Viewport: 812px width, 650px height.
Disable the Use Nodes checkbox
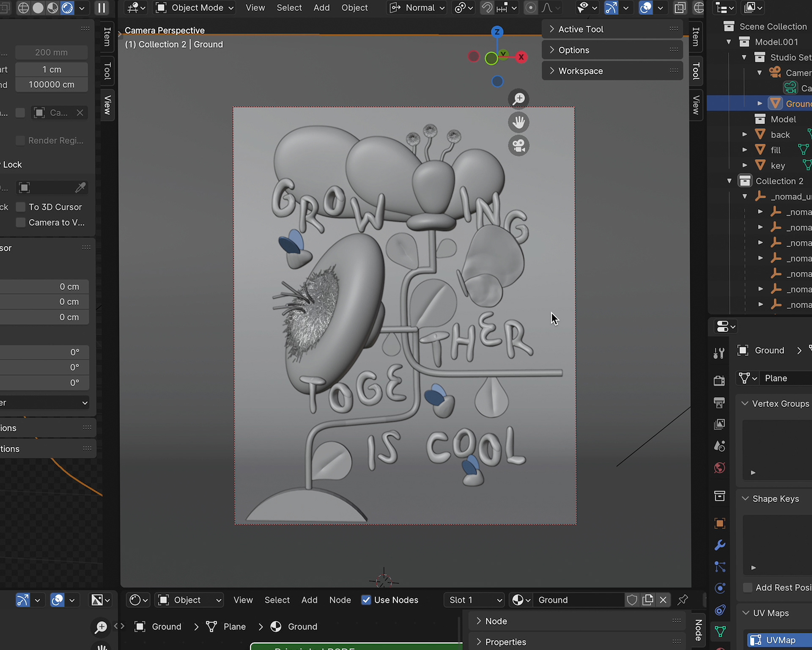[366, 600]
